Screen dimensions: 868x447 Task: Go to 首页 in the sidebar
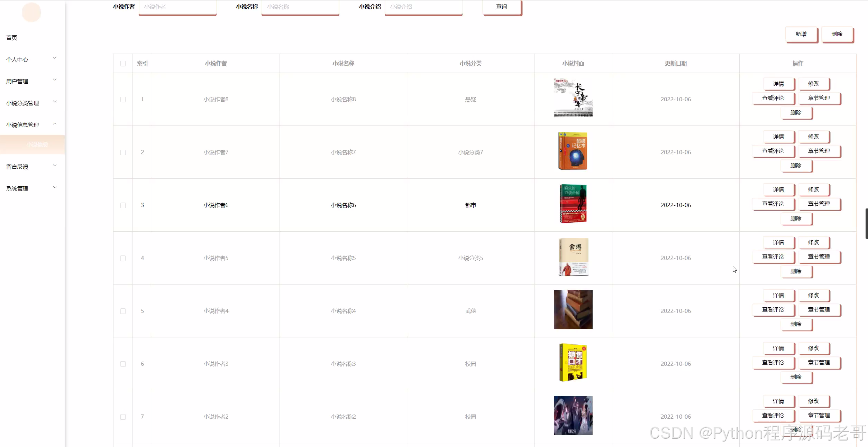click(x=12, y=38)
